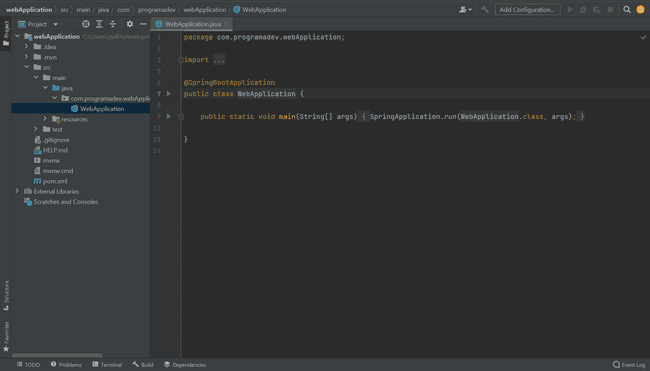Click the Run with Coverage icon
The width and height of the screenshot is (650, 371).
tap(597, 9)
